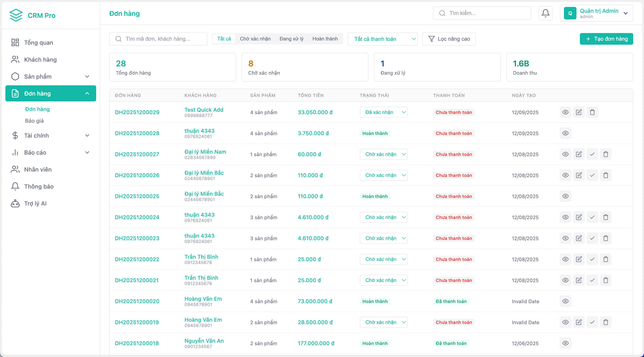
Task: Click edit icon for order DH20251200022
Action: (x=579, y=259)
